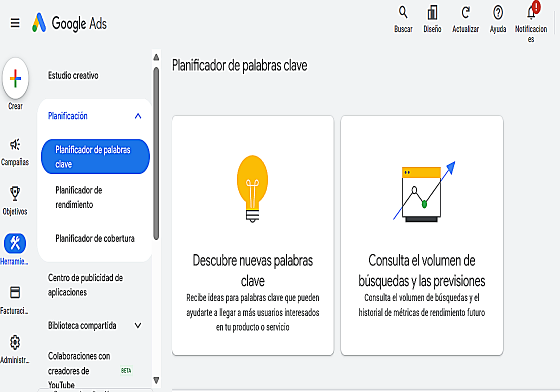Screen dimensions: 560x392
Task: Open Facturación billing icon
Action: [x=15, y=292]
